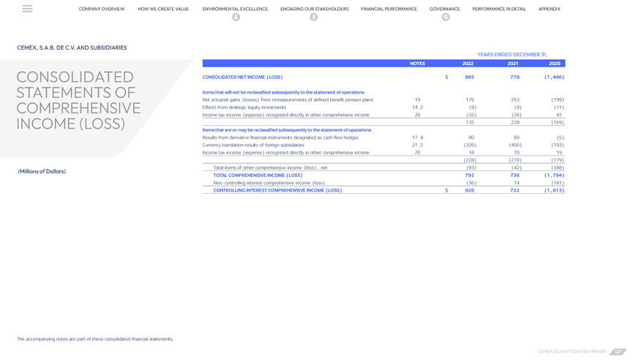Select the 2021 column header
Viewport: 644px width, 362px height.
[512, 63]
